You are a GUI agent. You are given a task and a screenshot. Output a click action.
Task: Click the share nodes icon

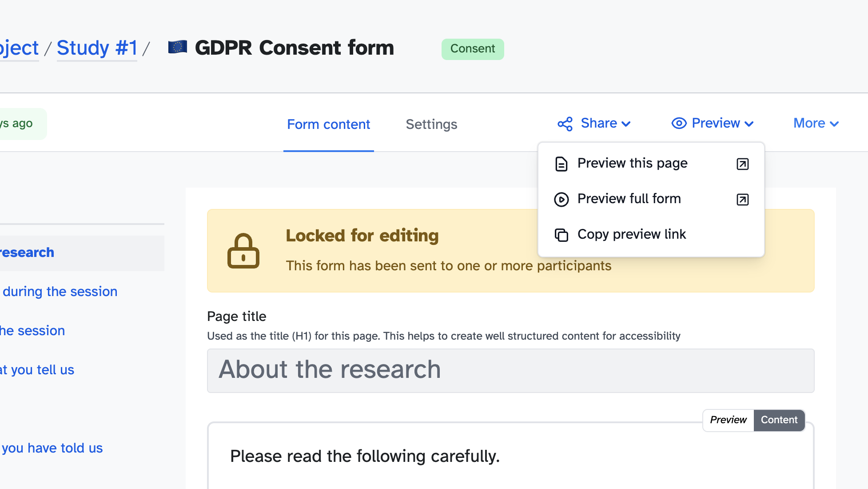[565, 124]
